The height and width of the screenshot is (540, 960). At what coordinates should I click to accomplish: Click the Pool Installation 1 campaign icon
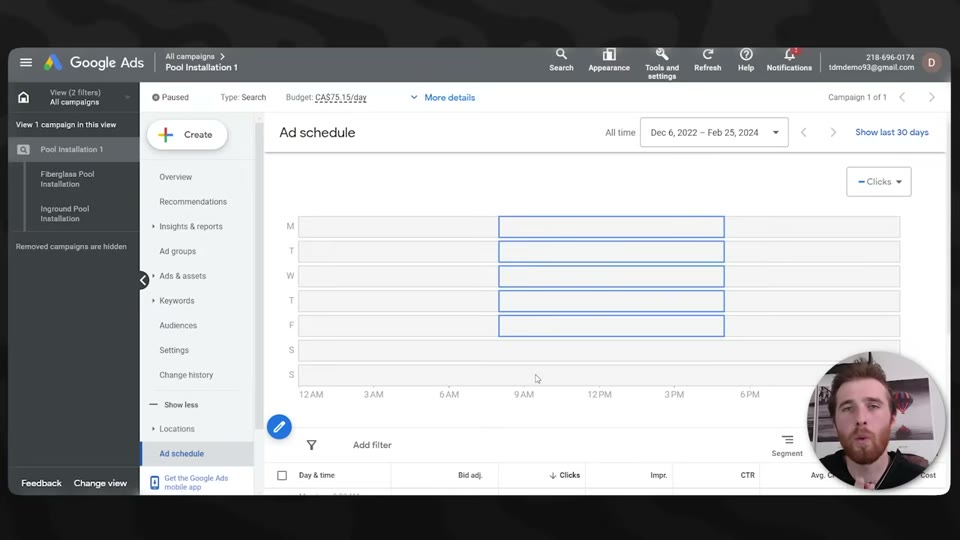(23, 149)
